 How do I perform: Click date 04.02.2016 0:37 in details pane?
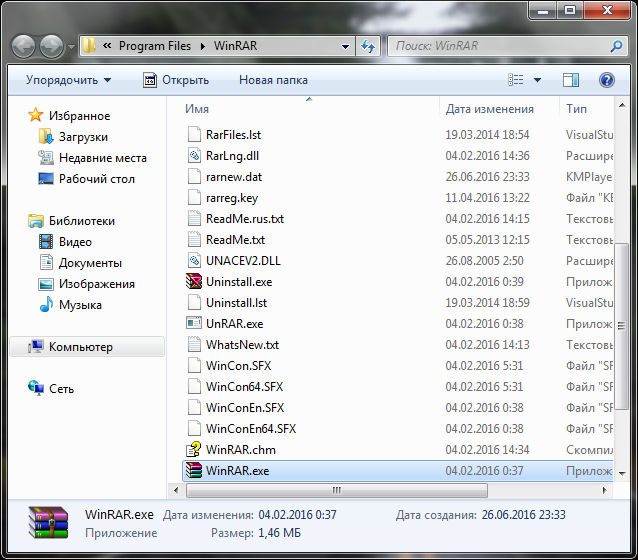point(297,515)
